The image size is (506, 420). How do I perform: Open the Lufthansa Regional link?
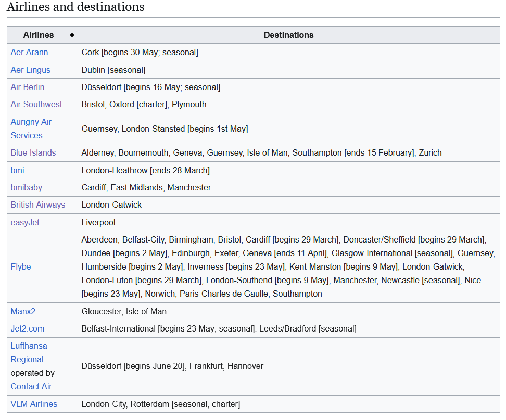coord(29,352)
